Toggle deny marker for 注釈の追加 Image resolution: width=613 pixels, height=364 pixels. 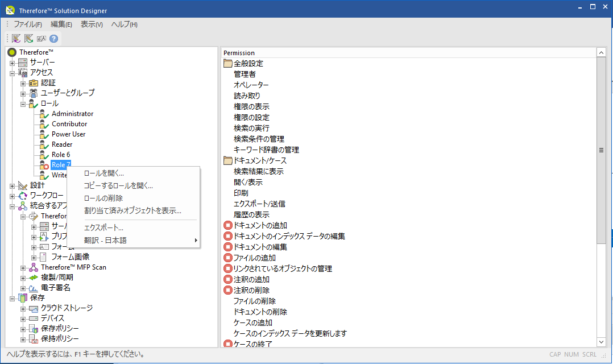click(x=228, y=280)
